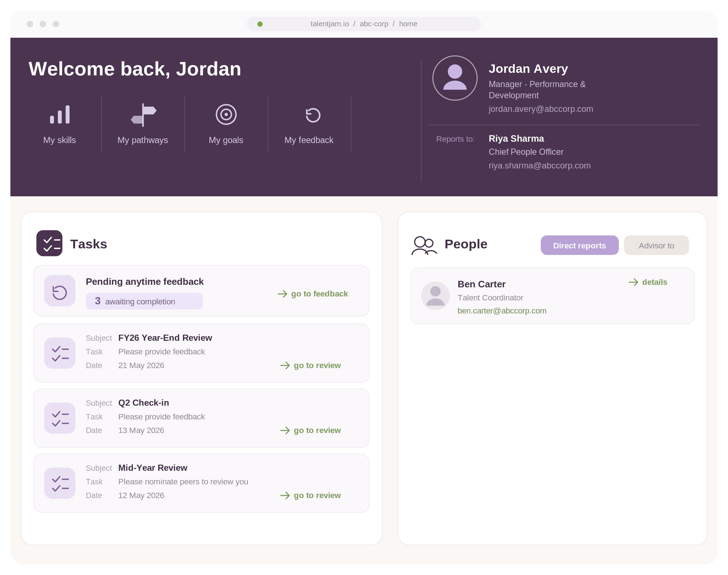Go to review for Q2 Check-in

coord(310,430)
